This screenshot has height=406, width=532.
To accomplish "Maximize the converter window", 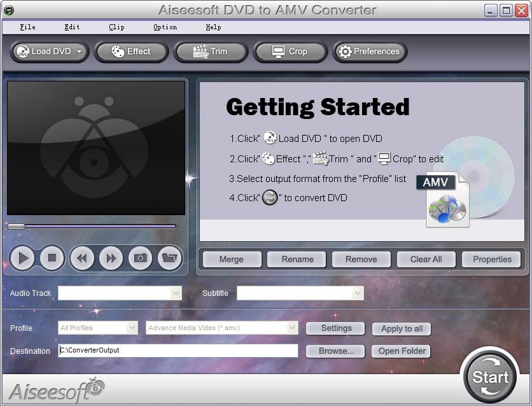I will coord(506,11).
